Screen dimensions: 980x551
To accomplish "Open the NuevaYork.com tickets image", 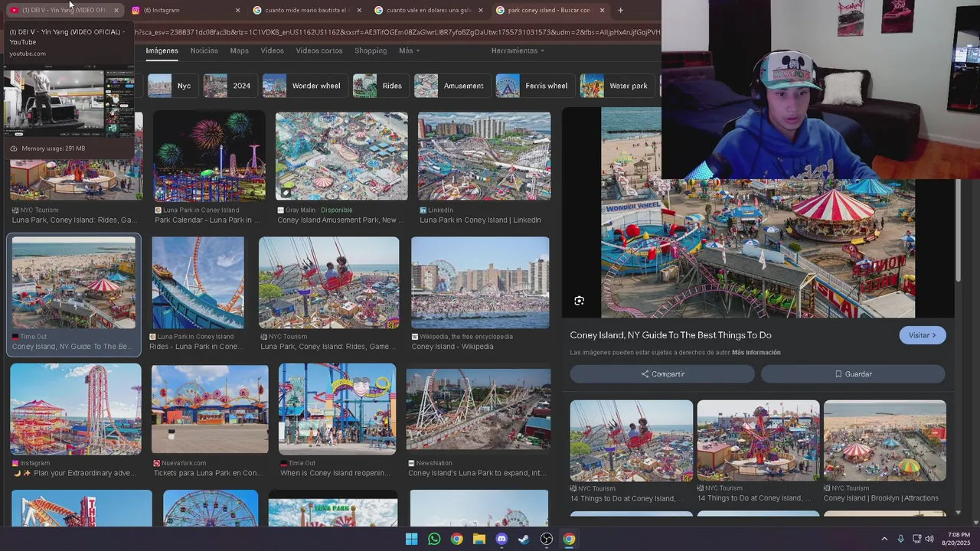I will (210, 409).
